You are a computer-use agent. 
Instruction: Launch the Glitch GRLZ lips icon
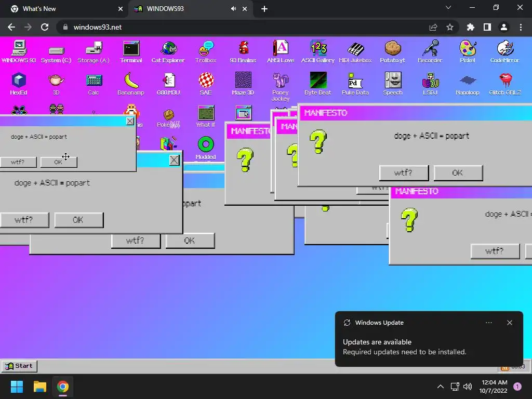click(x=505, y=84)
